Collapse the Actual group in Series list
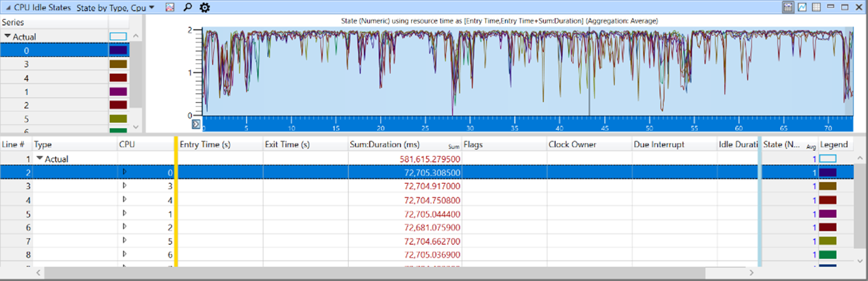This screenshot has height=281, width=868. pyautogui.click(x=8, y=36)
